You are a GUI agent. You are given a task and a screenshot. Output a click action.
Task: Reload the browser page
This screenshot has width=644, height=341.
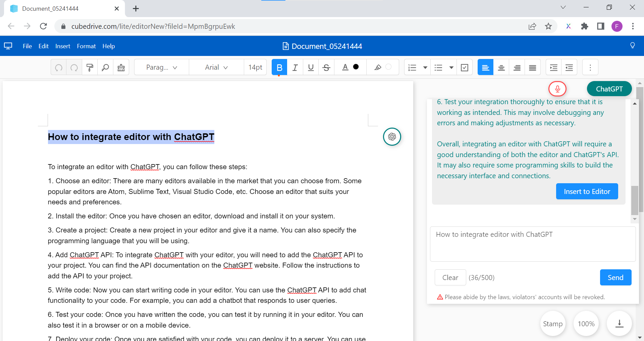43,26
